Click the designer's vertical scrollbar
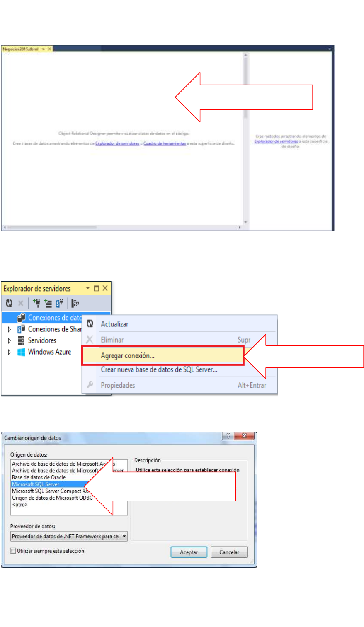364x627 pixels. 245,138
